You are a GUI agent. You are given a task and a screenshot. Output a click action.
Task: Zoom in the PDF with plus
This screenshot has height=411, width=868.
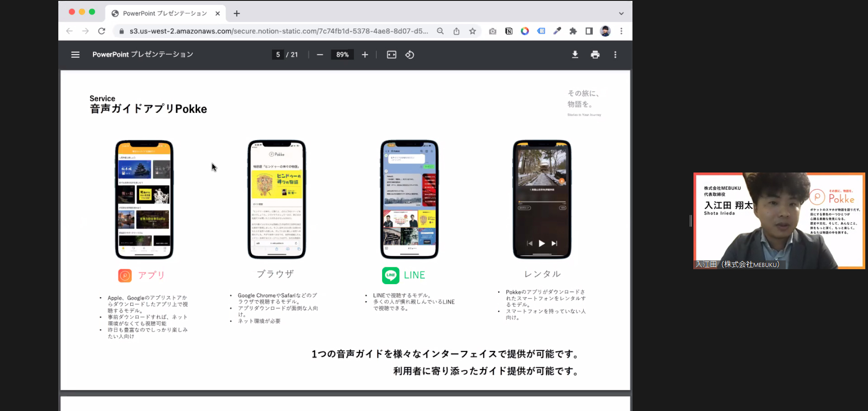[365, 55]
